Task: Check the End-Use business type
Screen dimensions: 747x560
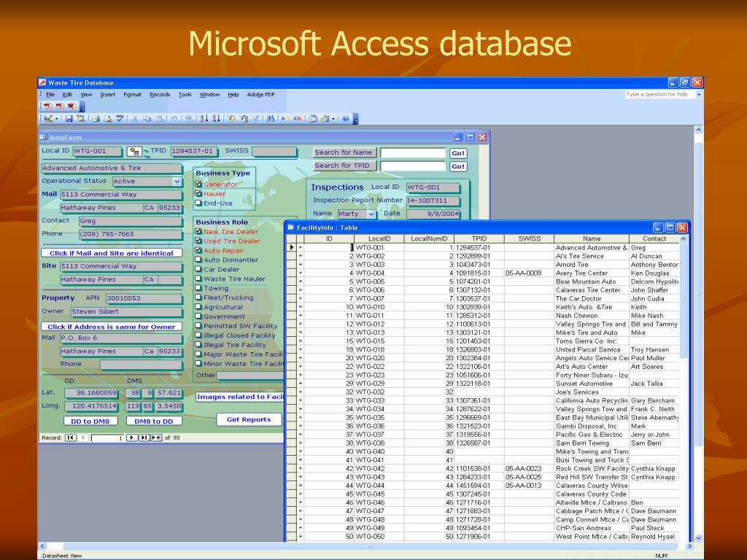Action: pos(198,203)
